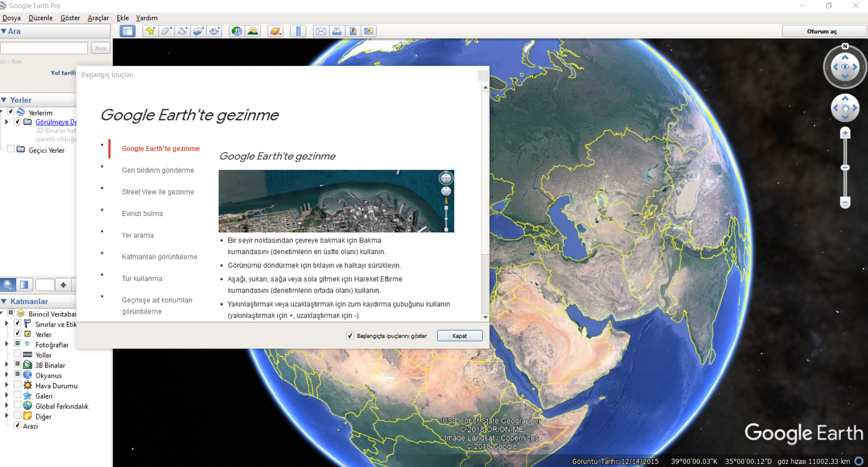
Task: Click the N north-reset button on compass
Action: coord(845,46)
